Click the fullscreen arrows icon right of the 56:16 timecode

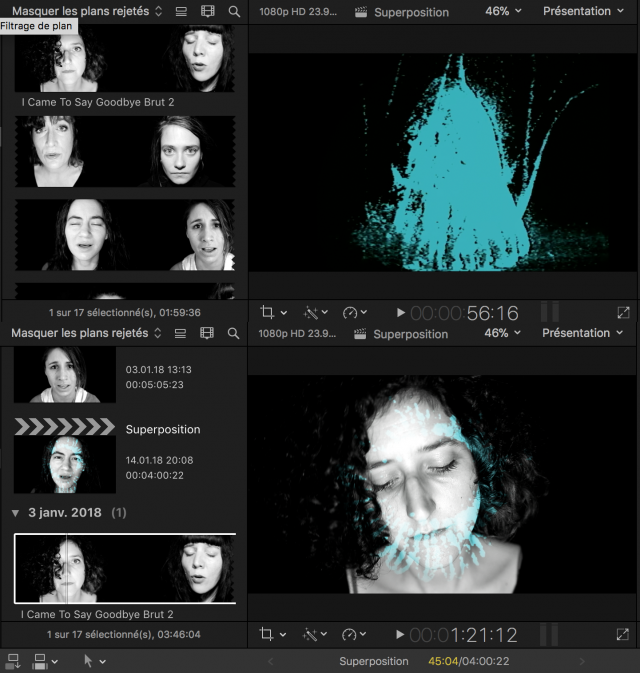(x=623, y=312)
